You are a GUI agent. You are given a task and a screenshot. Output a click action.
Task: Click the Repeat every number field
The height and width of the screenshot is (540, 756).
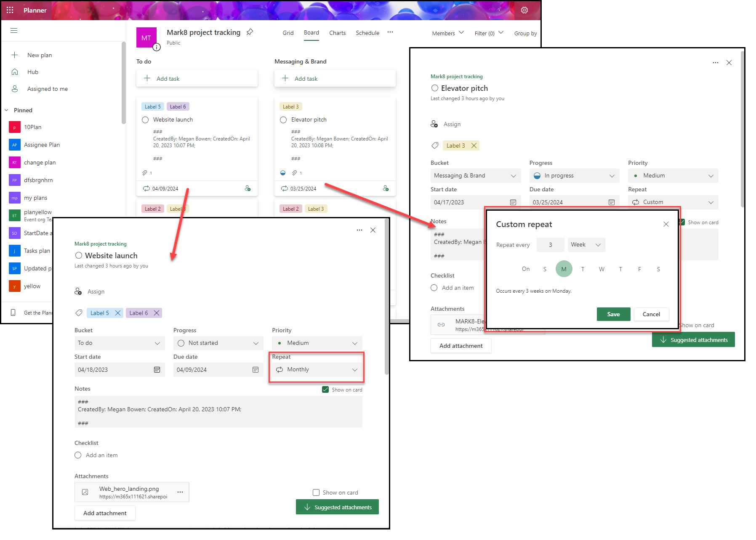(550, 245)
